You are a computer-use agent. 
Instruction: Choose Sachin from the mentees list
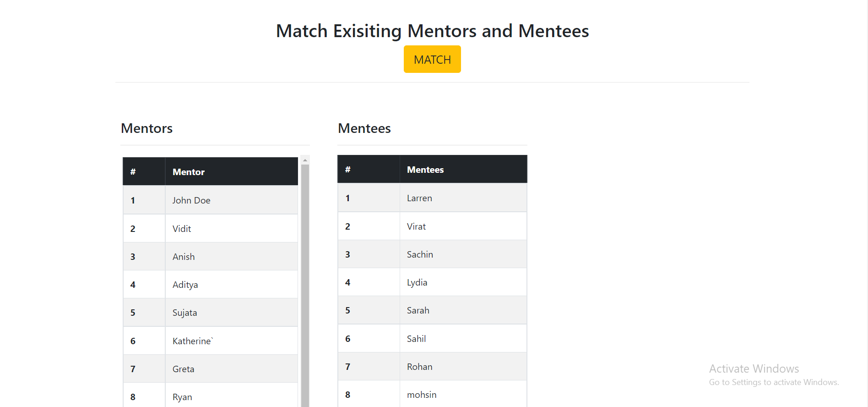[420, 254]
